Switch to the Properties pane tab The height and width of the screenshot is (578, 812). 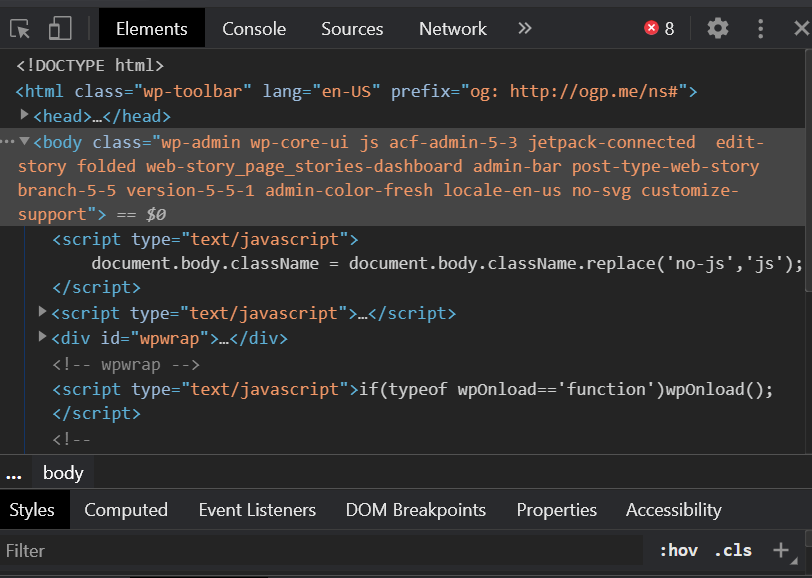pyautogui.click(x=557, y=510)
